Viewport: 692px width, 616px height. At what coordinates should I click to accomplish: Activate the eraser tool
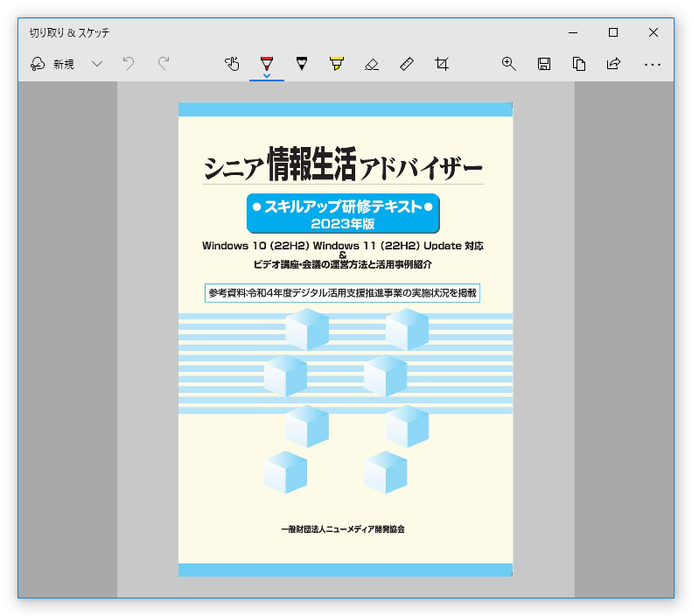(372, 64)
